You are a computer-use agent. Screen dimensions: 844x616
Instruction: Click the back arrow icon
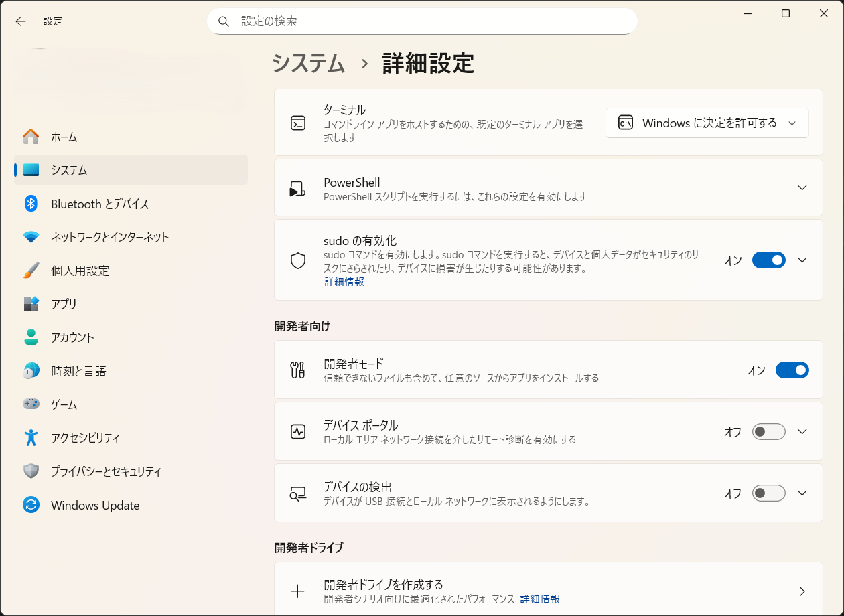pos(21,21)
